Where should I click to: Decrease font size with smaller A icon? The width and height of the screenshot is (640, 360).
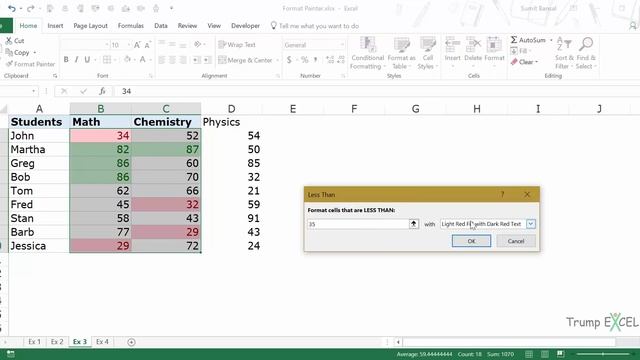pos(147,44)
